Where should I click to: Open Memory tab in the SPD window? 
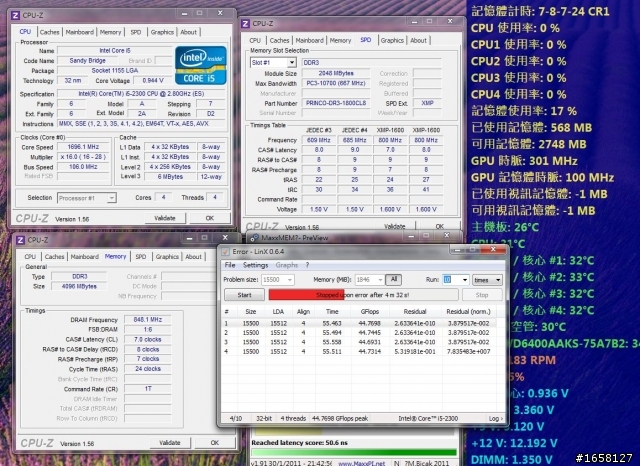click(340, 40)
